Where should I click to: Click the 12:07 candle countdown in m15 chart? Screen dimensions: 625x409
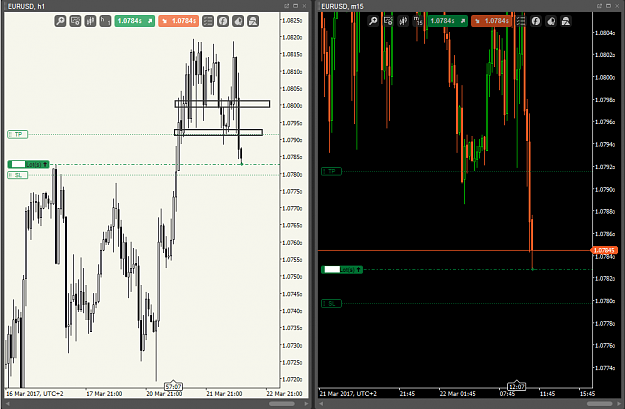516,386
